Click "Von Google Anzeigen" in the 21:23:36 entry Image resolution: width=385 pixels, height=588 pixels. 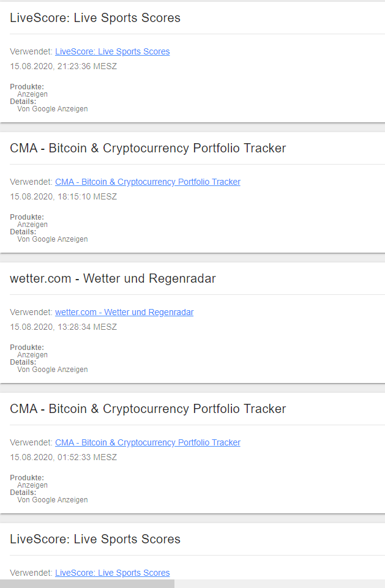point(53,109)
